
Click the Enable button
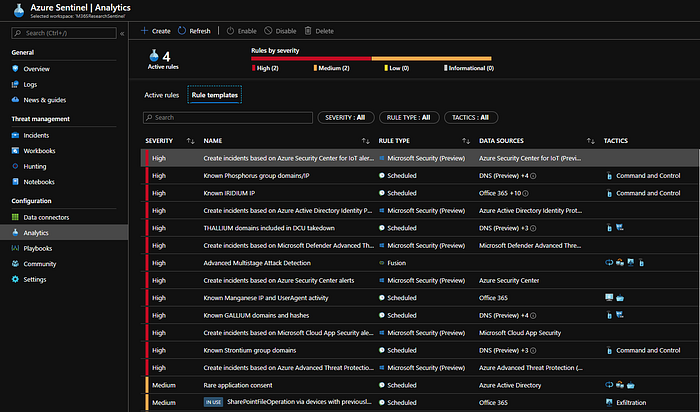(x=242, y=31)
